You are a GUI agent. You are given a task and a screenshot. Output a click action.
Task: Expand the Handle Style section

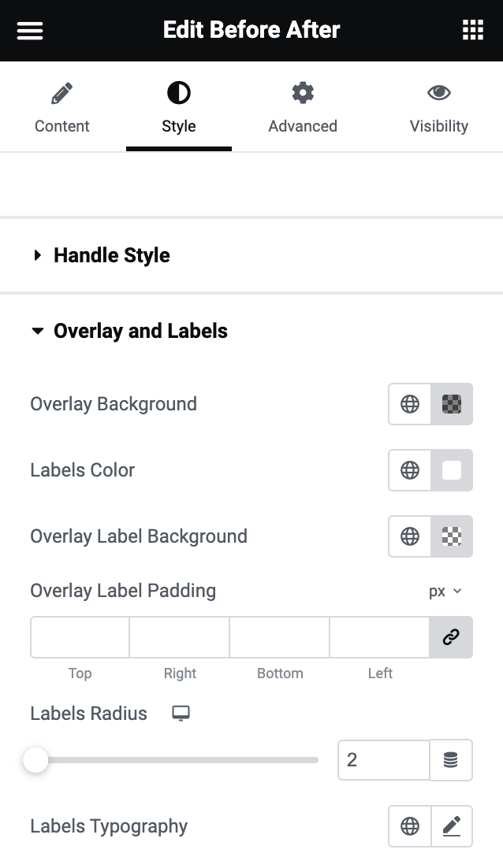[111, 255]
